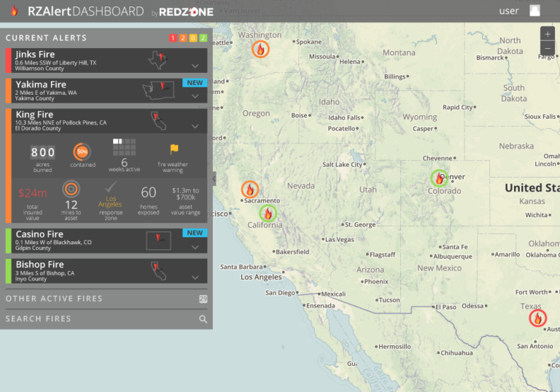Collapse the side panel with arrow handle
560x392 pixels.
[214, 179]
